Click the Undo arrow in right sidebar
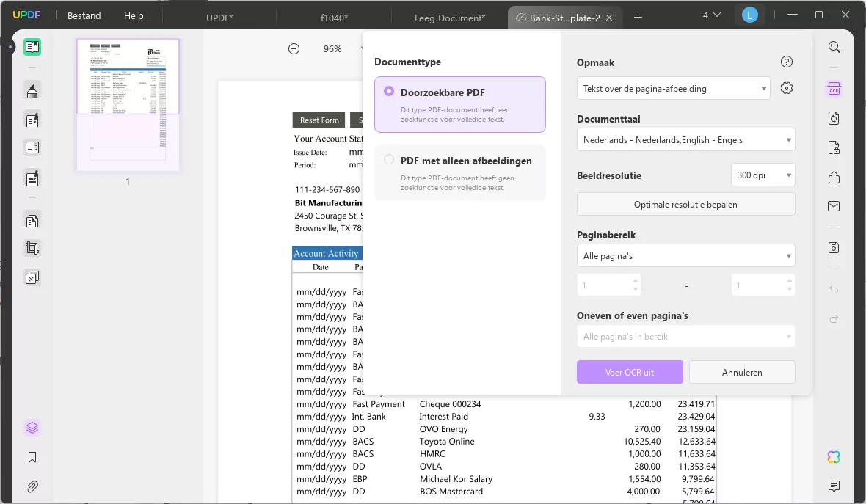Viewport: 866px width, 504px height. coord(834,290)
